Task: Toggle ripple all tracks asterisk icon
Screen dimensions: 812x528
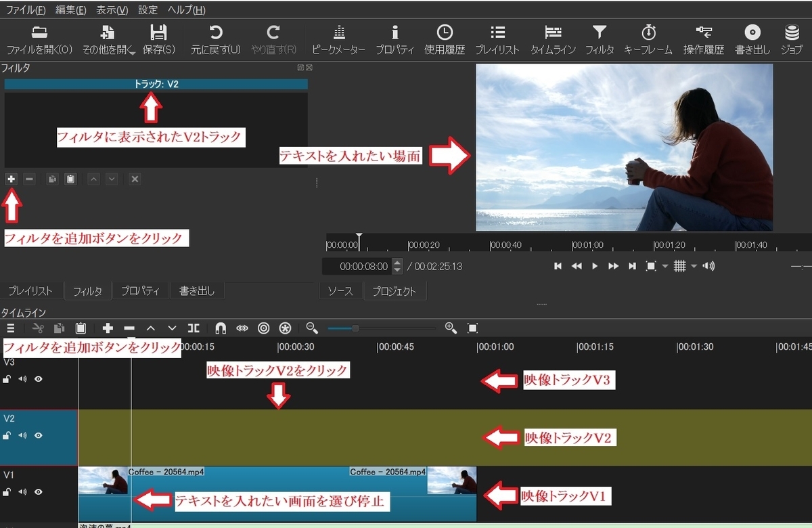Action: point(286,328)
